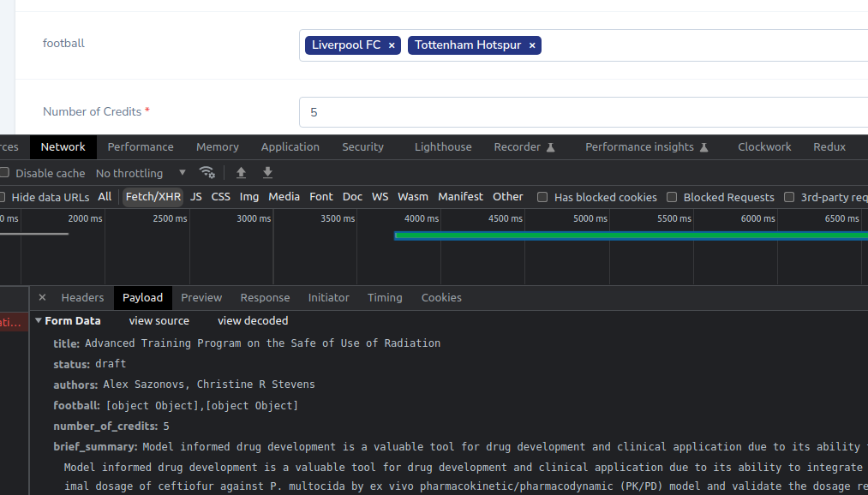This screenshot has width=868, height=495.
Task: Open the Performance panel
Action: pos(141,146)
